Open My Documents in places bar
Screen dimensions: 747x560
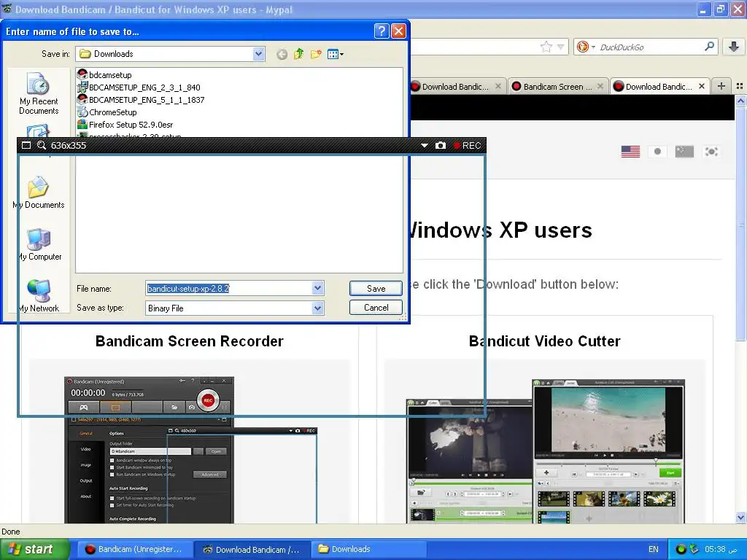pyautogui.click(x=39, y=192)
